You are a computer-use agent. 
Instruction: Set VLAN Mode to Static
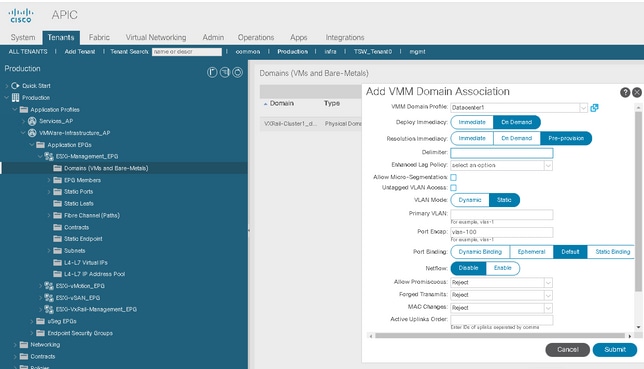pos(504,200)
